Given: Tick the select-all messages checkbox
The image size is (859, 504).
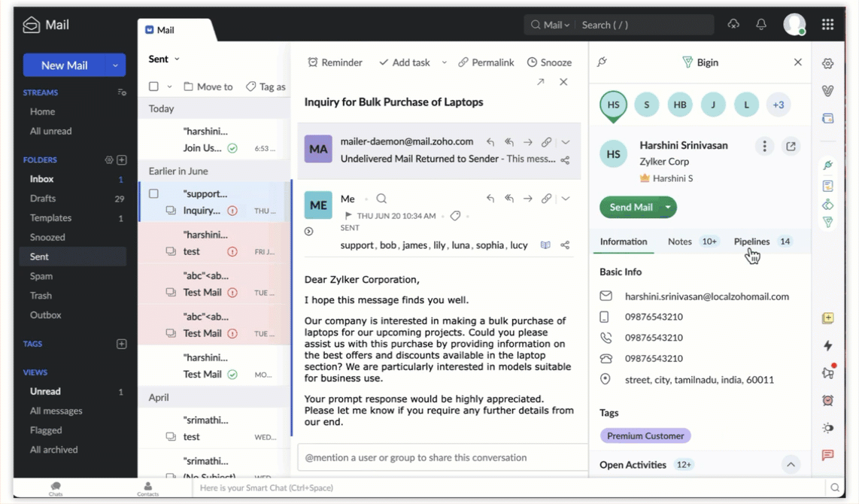Looking at the screenshot, I should [153, 87].
